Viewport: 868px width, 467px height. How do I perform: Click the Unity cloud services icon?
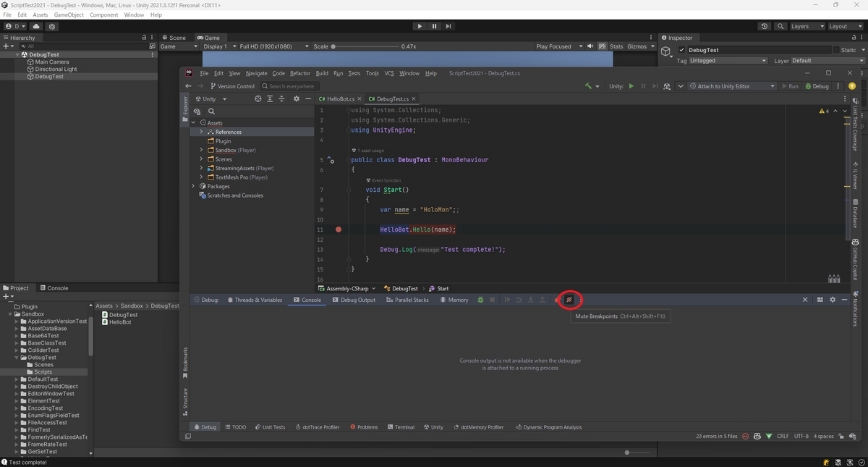coord(36,26)
